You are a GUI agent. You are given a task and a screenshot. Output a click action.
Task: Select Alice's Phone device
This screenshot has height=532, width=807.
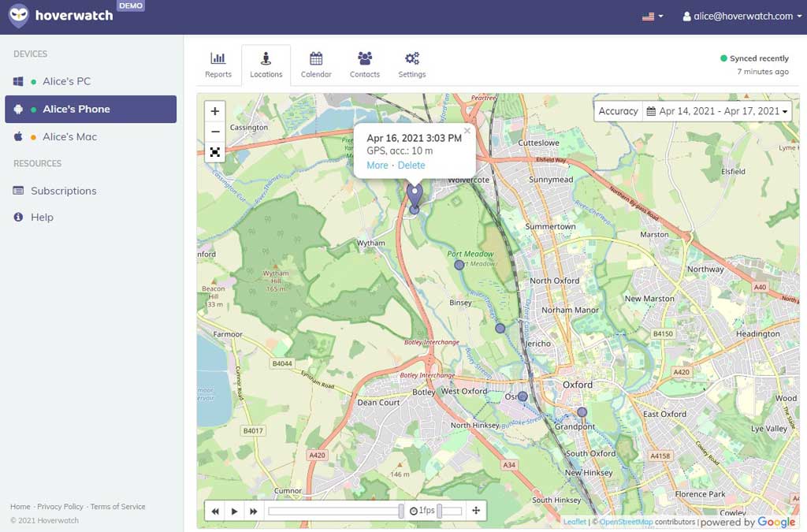(x=91, y=109)
